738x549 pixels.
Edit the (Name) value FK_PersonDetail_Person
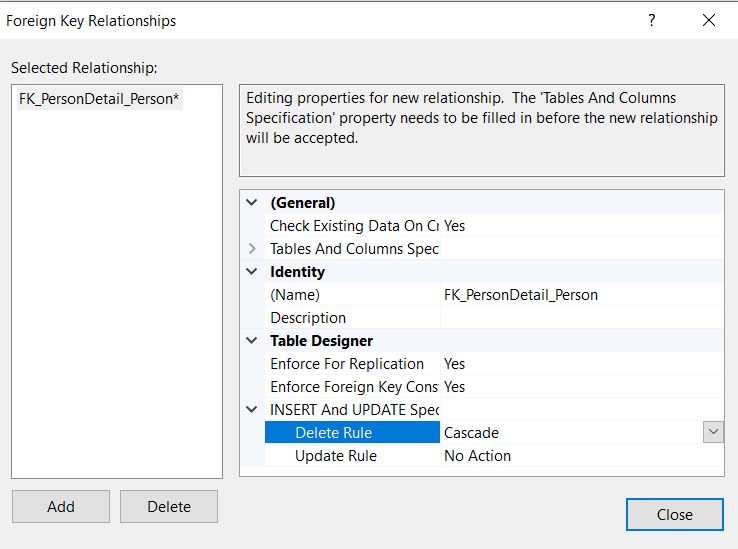click(580, 295)
